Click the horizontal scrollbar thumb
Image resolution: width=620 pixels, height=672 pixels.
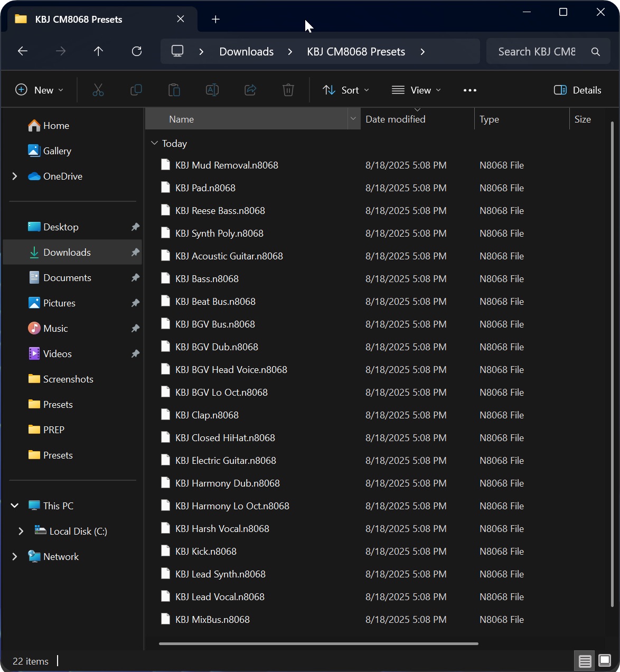(318, 643)
